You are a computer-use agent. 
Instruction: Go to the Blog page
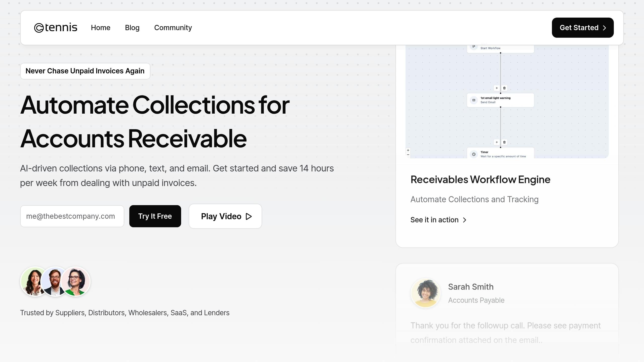point(132,28)
